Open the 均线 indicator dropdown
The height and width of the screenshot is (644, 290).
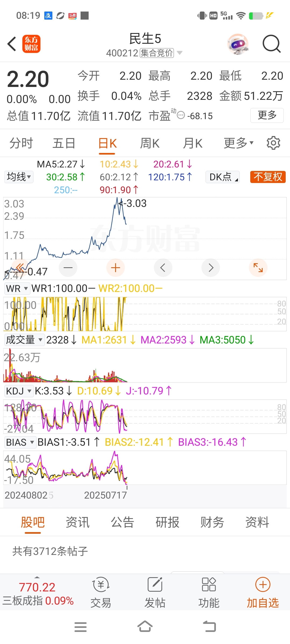tap(19, 177)
